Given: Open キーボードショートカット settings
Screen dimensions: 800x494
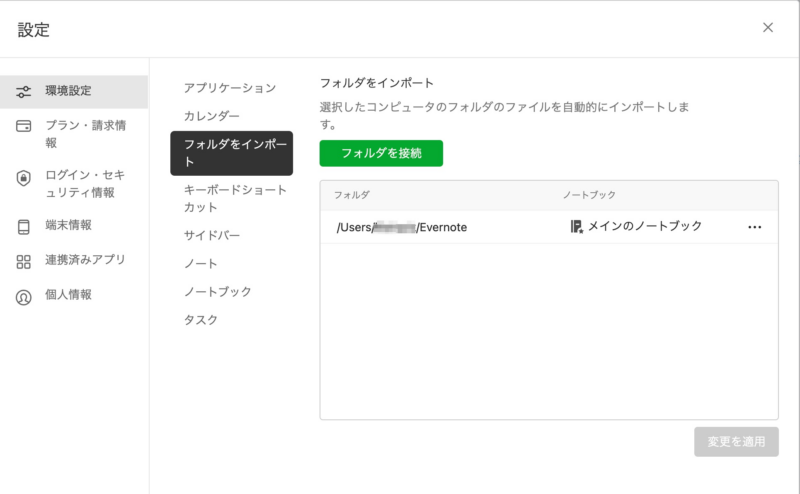Looking at the screenshot, I should (235, 198).
